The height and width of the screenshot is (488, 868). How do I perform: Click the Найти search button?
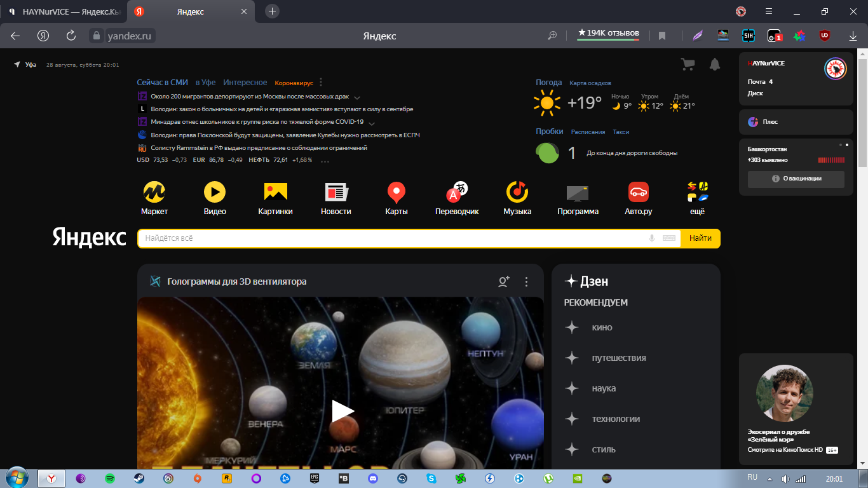(x=700, y=238)
